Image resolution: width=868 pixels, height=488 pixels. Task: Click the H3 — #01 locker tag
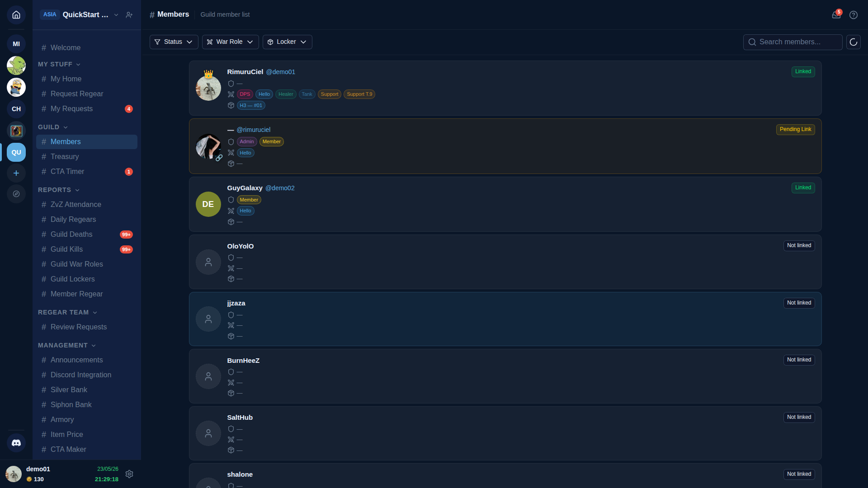click(251, 106)
